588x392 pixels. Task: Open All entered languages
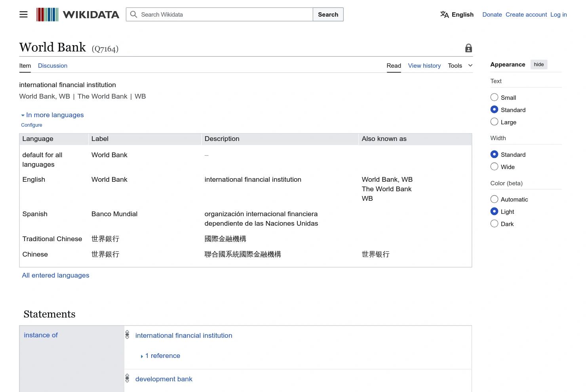55,275
